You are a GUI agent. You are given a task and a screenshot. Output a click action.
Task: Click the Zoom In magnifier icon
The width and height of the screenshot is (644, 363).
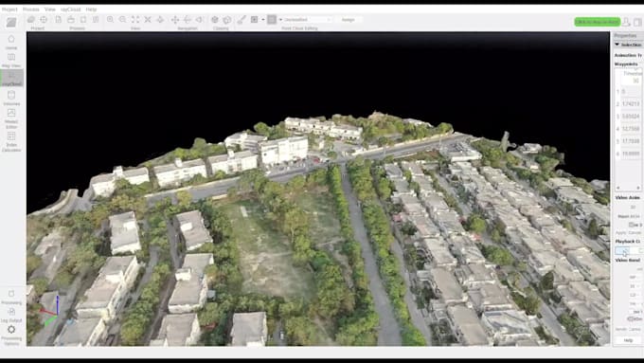[x=110, y=19]
